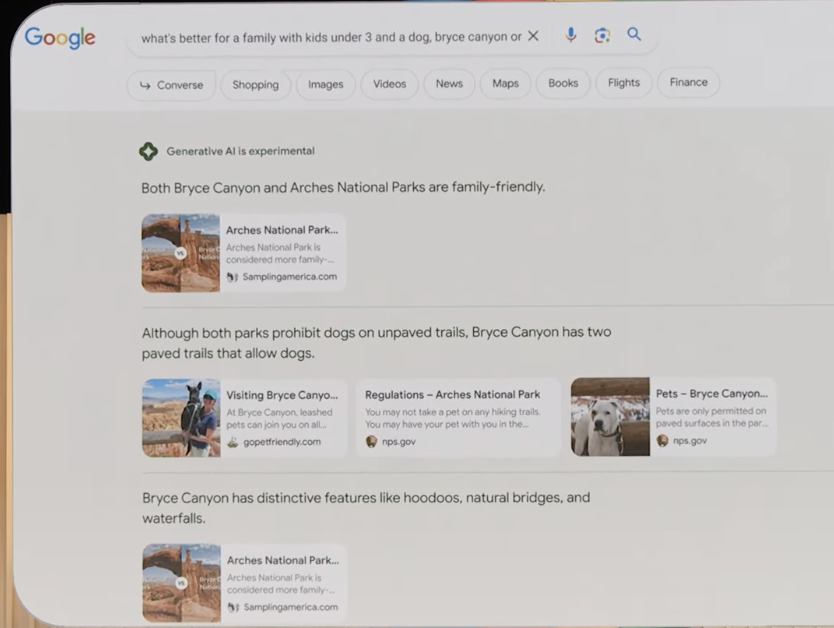Open Google Lens image search icon
The height and width of the screenshot is (628, 834).
(602, 36)
